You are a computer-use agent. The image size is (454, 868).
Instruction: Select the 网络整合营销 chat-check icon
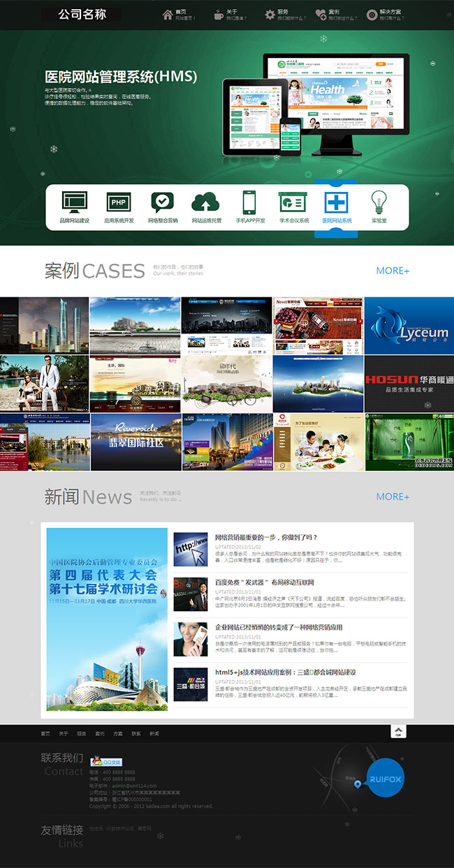pyautogui.click(x=163, y=202)
